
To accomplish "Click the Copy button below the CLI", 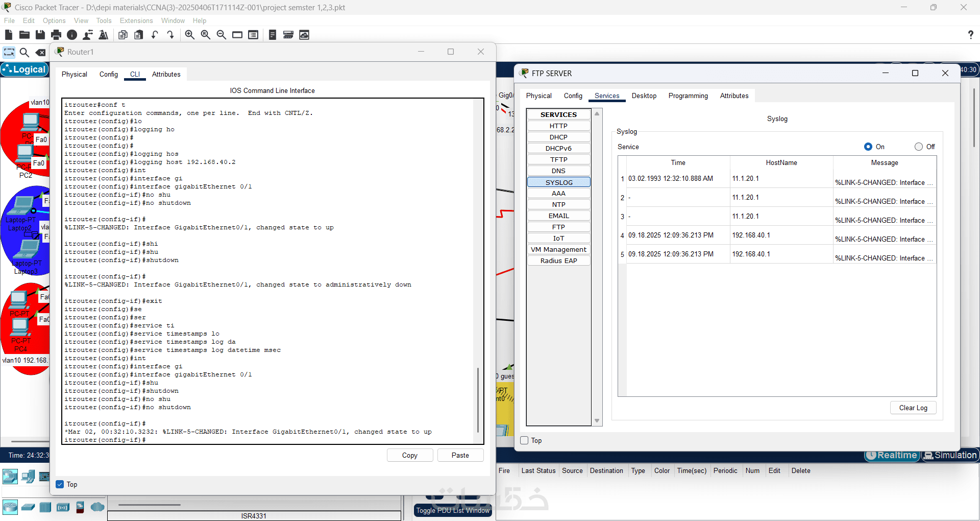I will tap(410, 455).
